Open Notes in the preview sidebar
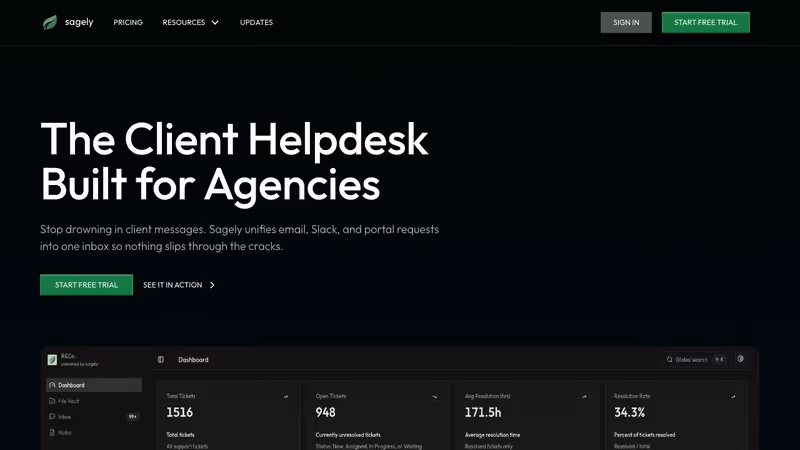800x450 pixels. point(94,433)
